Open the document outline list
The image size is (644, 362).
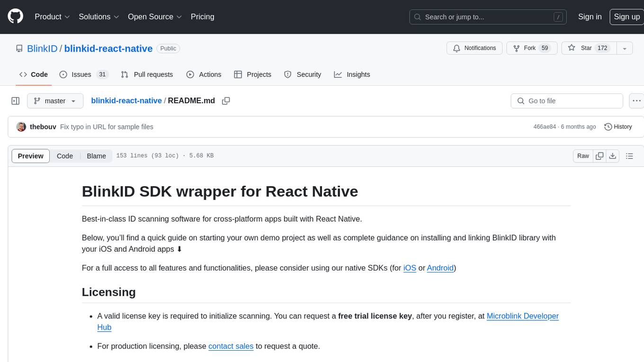click(629, 156)
